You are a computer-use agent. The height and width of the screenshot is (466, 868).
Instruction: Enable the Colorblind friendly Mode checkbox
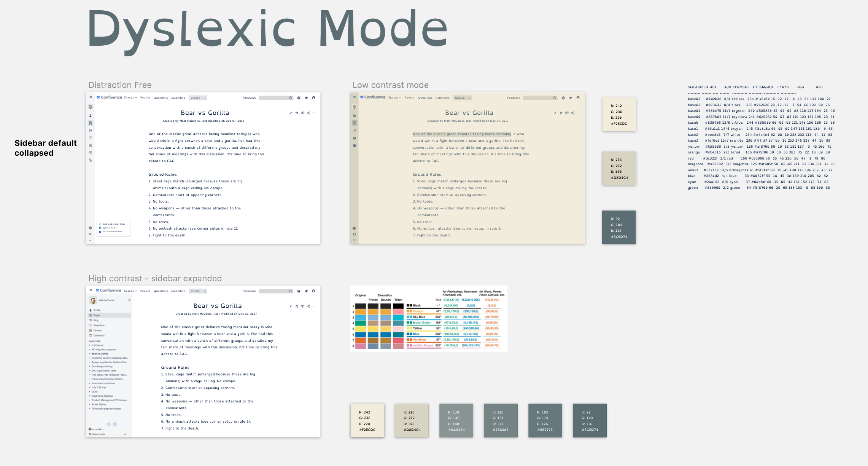100,224
